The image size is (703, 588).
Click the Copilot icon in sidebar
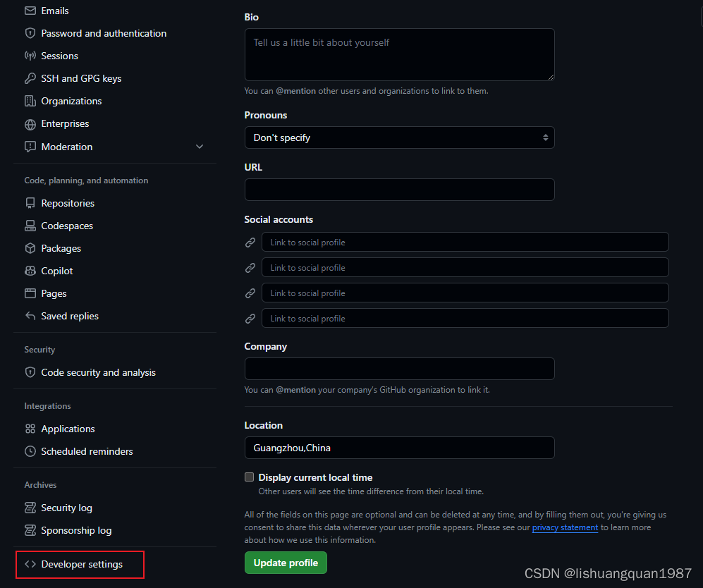pyautogui.click(x=30, y=271)
